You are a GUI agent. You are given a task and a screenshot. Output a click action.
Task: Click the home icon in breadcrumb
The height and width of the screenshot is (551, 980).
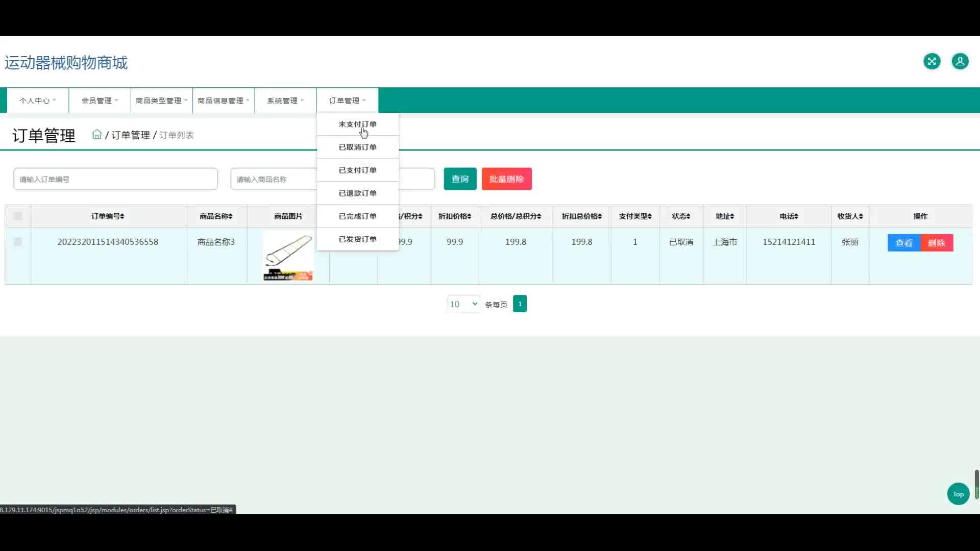pos(96,135)
